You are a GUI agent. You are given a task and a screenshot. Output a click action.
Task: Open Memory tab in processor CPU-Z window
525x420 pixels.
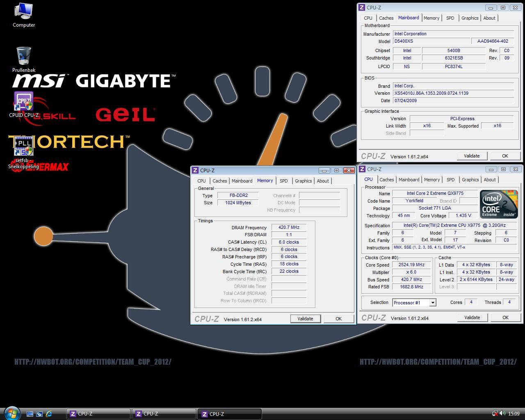(x=432, y=180)
